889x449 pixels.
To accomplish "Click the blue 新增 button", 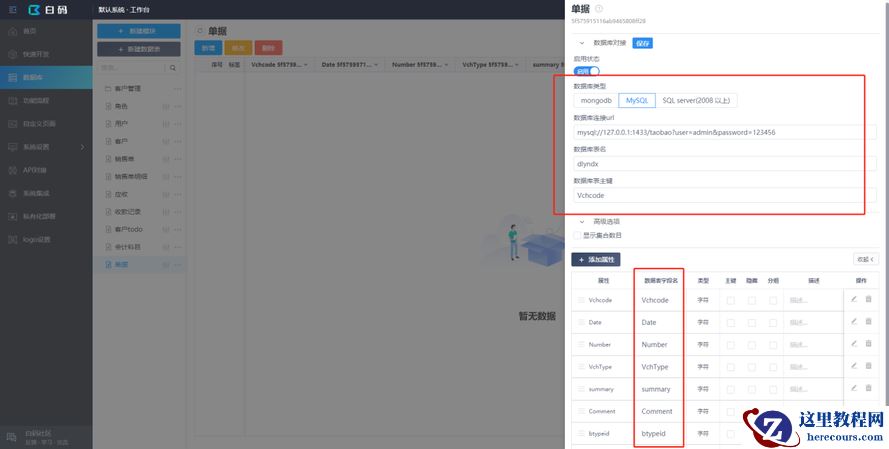I will click(208, 48).
